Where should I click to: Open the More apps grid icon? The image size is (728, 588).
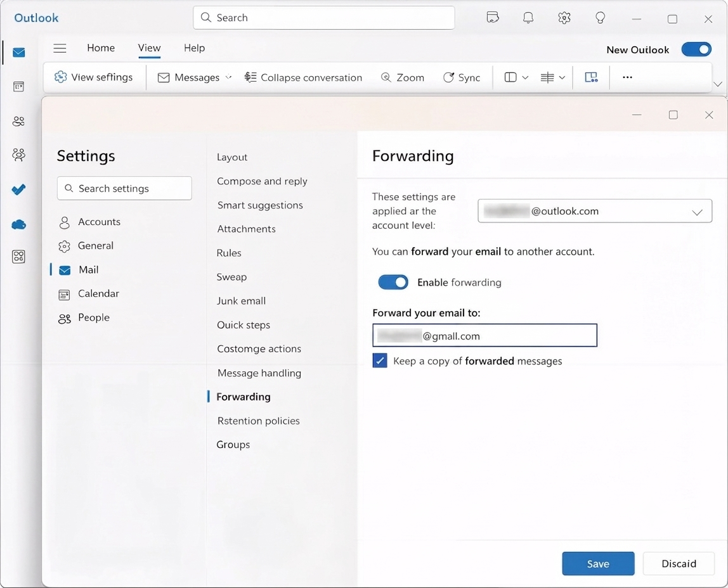(x=18, y=257)
